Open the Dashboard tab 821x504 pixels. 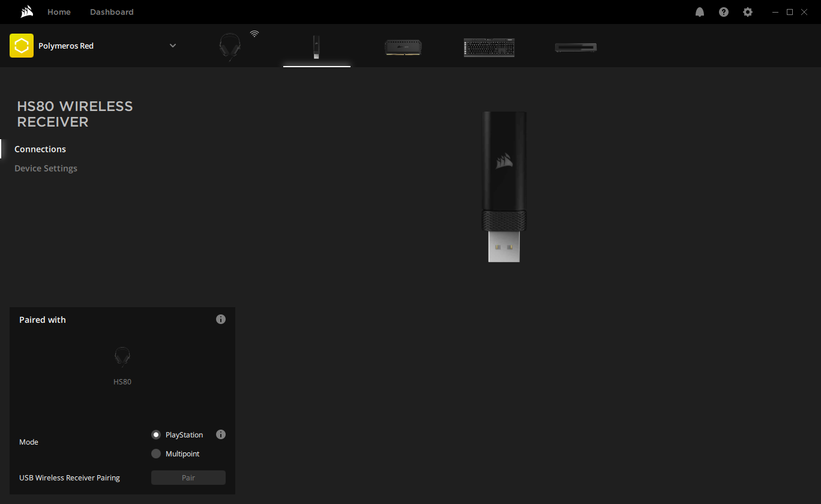tap(112, 12)
